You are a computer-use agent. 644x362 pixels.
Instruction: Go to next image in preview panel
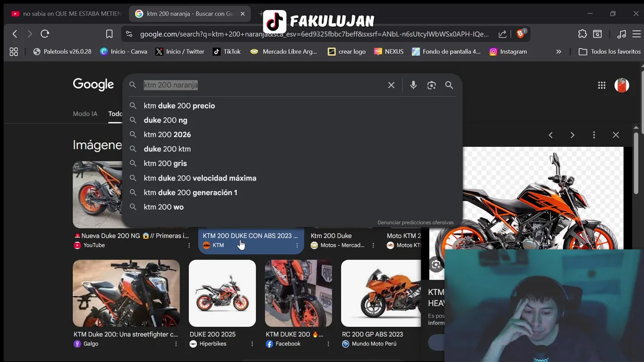click(572, 135)
